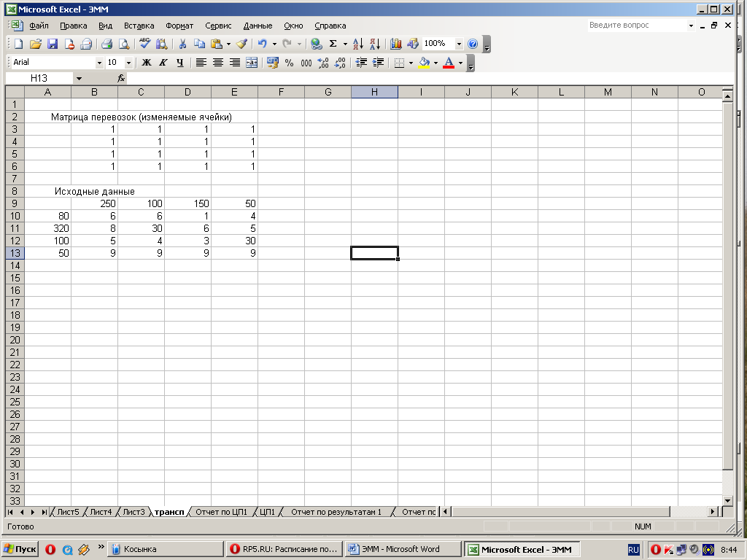Expand the Name Box dropdown next to H13
The image size is (747, 560).
[x=79, y=78]
